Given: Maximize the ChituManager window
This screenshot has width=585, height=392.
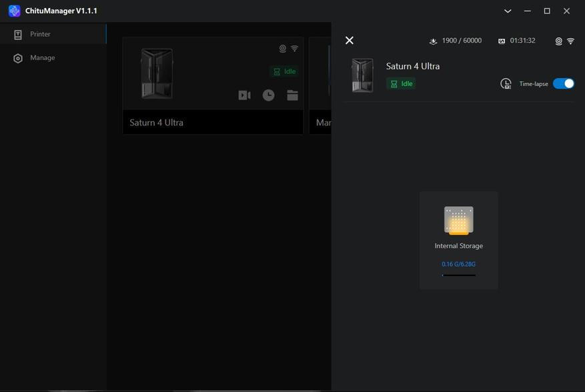Looking at the screenshot, I should tap(547, 11).
